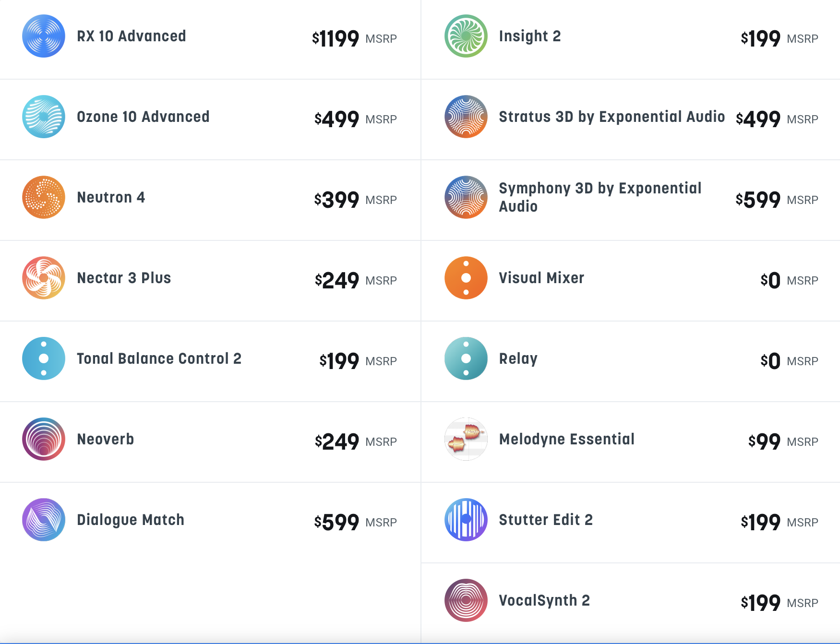Screen dimensions: 840x644
Task: Click the Neutron 4 product title
Action: tap(111, 197)
